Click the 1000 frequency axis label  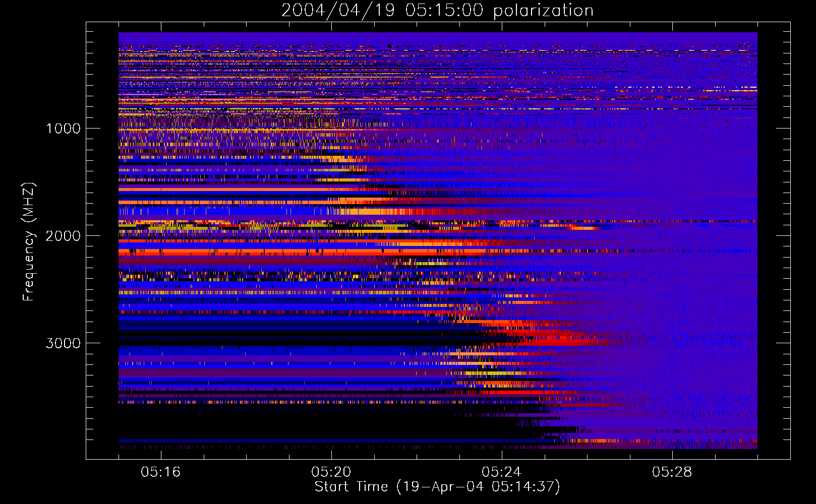pos(63,129)
